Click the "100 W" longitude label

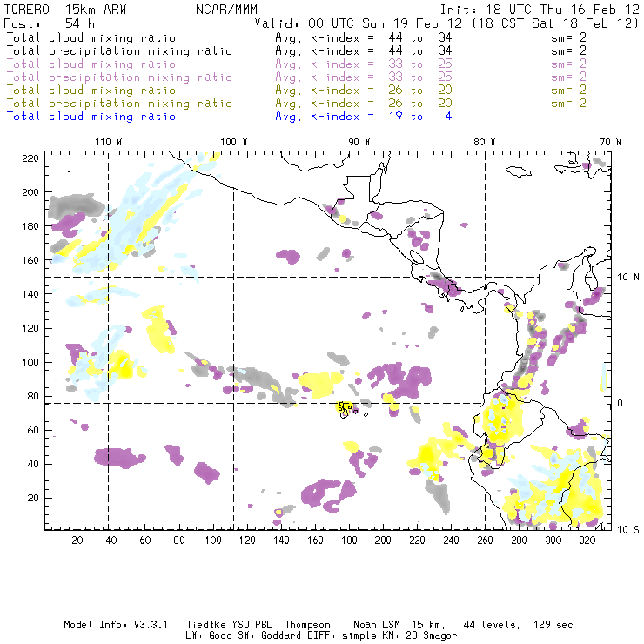pos(234,142)
